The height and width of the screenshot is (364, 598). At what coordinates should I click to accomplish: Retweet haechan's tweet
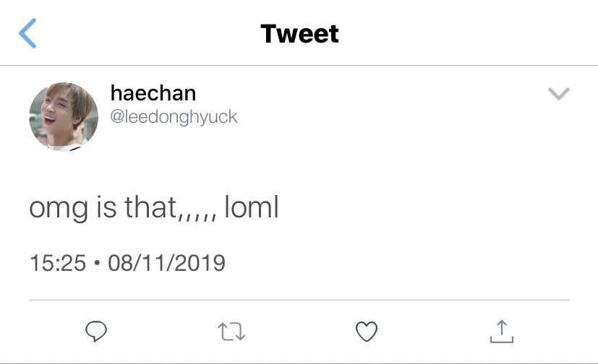click(231, 331)
